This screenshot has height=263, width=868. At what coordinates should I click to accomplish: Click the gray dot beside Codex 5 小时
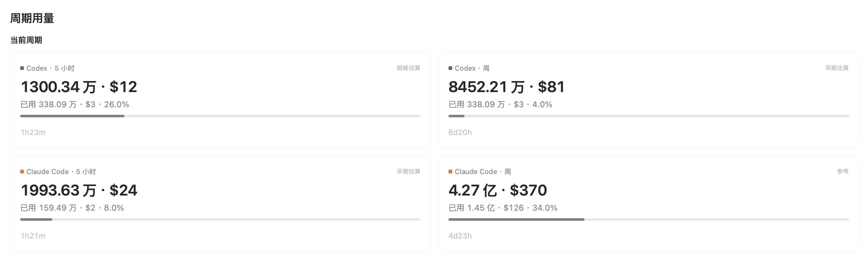click(x=22, y=68)
